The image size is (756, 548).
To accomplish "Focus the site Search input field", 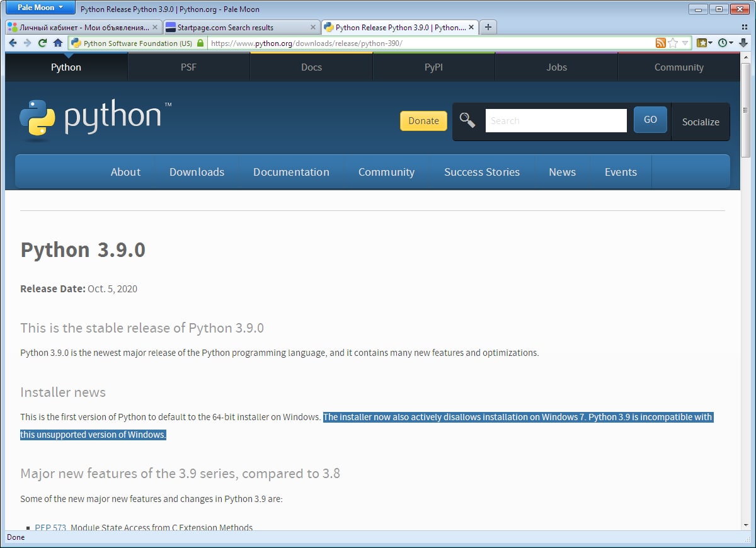I will (x=556, y=120).
